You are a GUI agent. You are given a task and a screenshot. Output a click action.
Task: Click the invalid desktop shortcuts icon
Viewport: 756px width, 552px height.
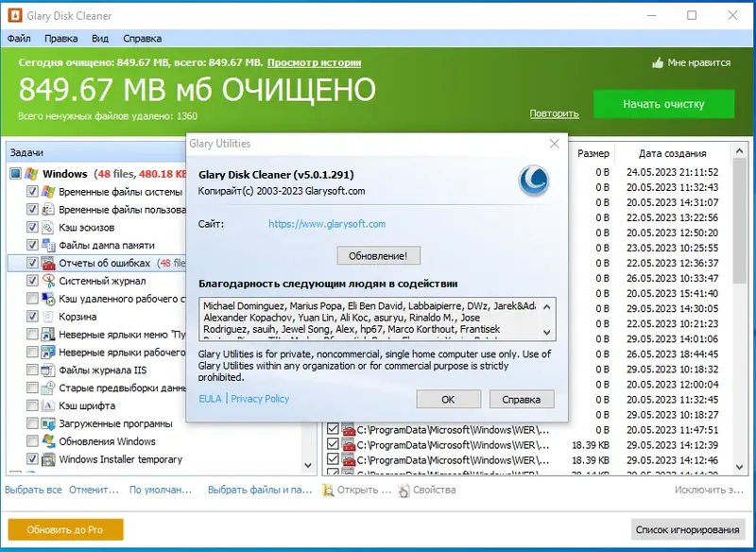[48, 352]
